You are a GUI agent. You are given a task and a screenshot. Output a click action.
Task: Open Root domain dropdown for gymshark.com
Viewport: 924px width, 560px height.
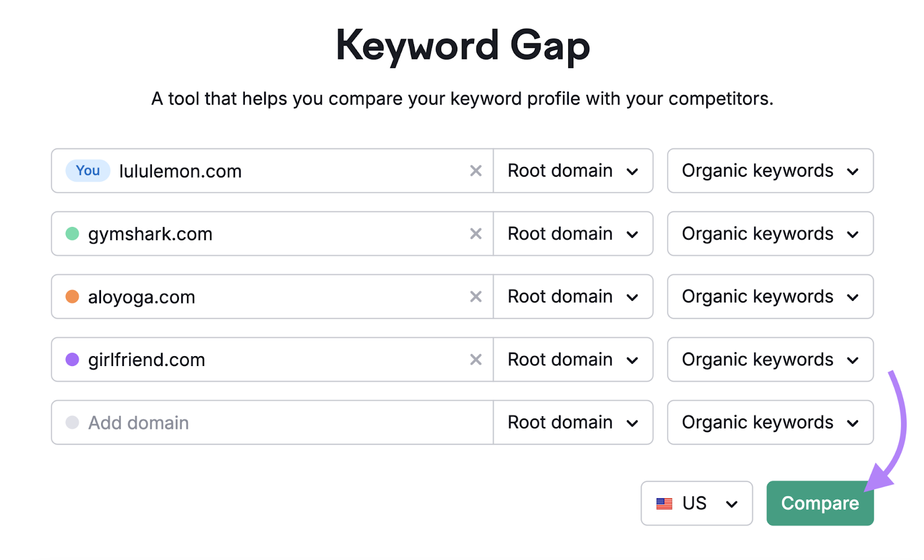(x=573, y=234)
